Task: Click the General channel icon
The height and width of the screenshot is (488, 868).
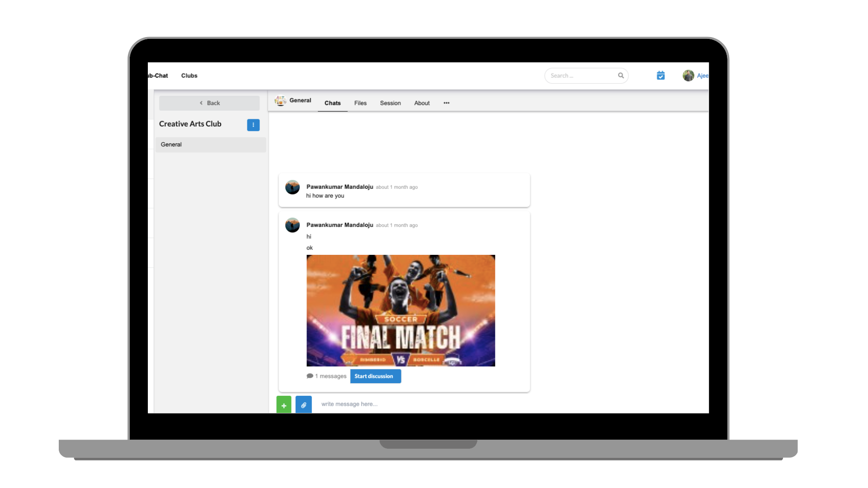Action: (280, 100)
